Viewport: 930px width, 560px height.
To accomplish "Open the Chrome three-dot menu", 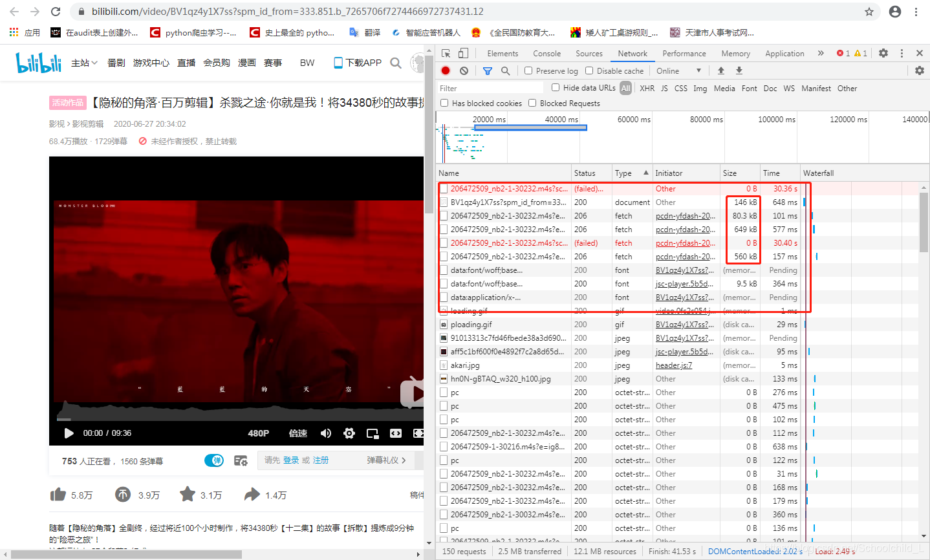I will [916, 12].
